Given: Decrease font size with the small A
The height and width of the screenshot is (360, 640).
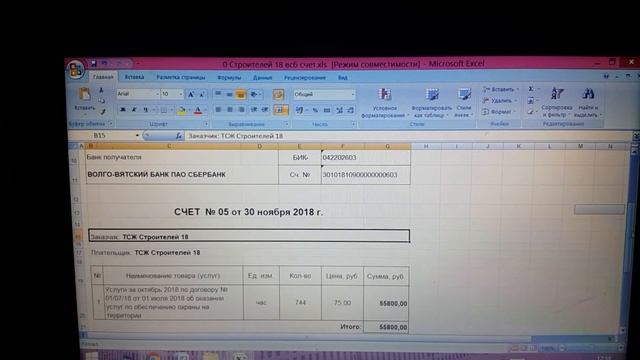Looking at the screenshot, I should (202, 94).
